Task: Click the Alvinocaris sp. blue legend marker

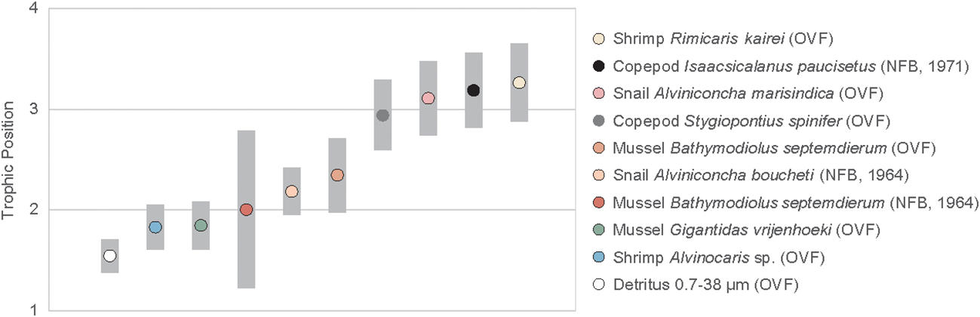Action: (600, 257)
